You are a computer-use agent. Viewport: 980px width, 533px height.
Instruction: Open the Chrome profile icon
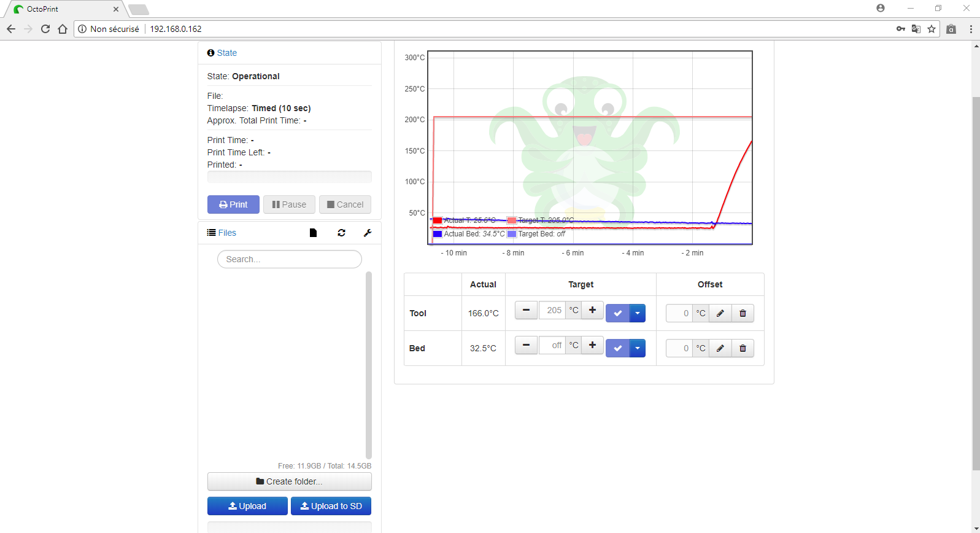tap(881, 8)
